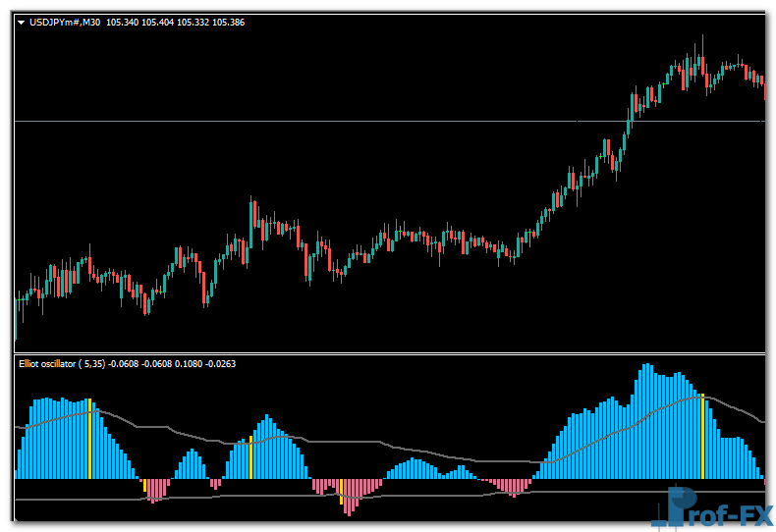Click the yellow bar in the leftmost blue histogram cluster
The width and height of the screenshot is (776, 532).
89,439
